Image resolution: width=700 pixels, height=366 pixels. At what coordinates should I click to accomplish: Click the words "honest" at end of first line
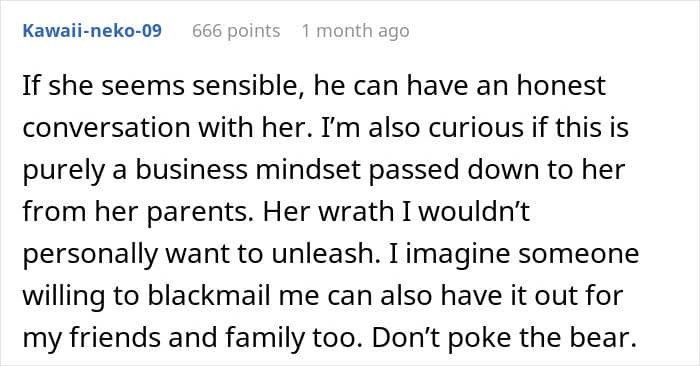pyautogui.click(x=561, y=85)
